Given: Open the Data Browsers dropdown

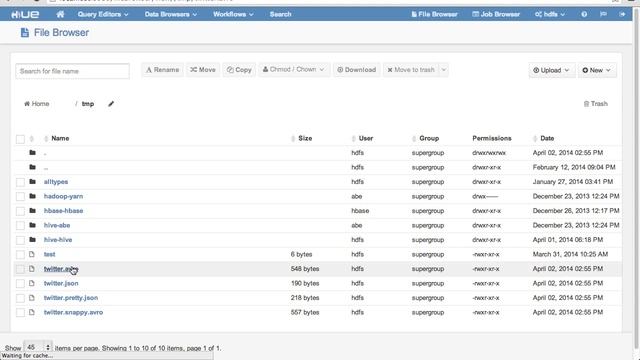Looking at the screenshot, I should point(171,14).
